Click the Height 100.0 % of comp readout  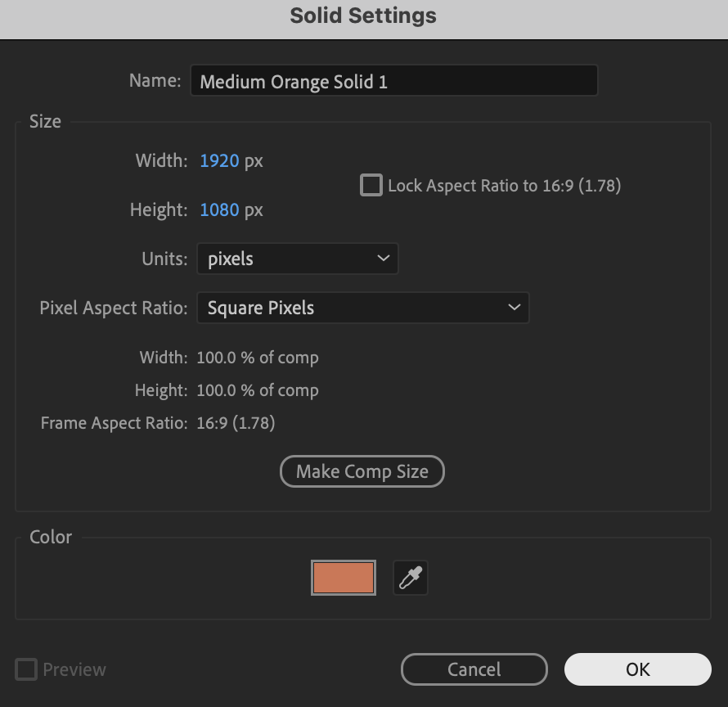tap(258, 390)
